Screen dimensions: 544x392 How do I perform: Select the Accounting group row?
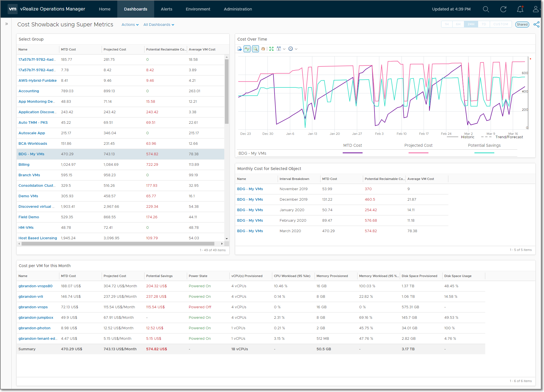pos(120,91)
